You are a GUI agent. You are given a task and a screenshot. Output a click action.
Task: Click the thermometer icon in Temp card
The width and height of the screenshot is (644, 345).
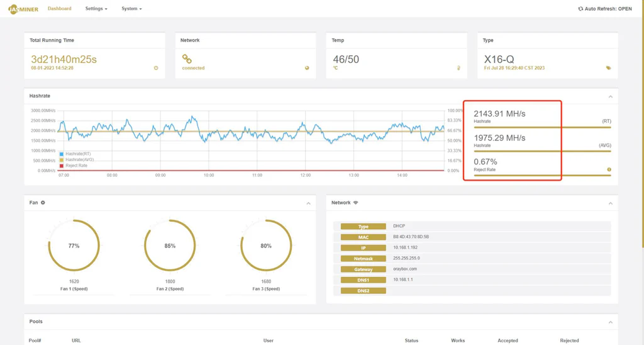click(458, 68)
